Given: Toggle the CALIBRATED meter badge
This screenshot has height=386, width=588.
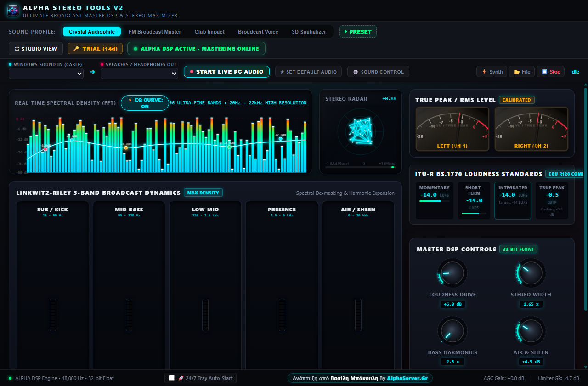Looking at the screenshot, I should coord(517,100).
